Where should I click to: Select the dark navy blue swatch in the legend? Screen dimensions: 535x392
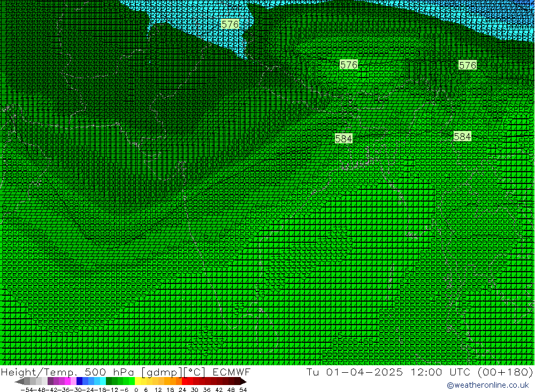(79, 382)
